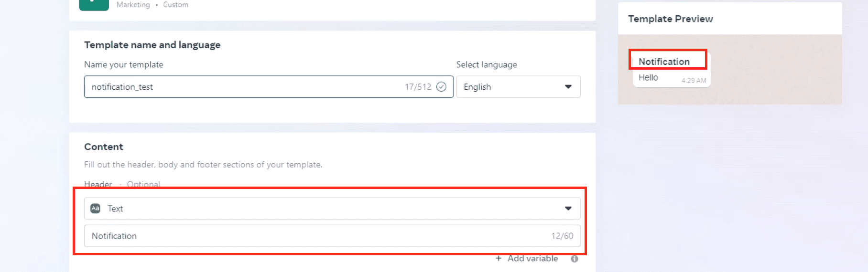This screenshot has width=868, height=272.
Task: Click the Hello body text in preview bubble
Action: pos(648,78)
